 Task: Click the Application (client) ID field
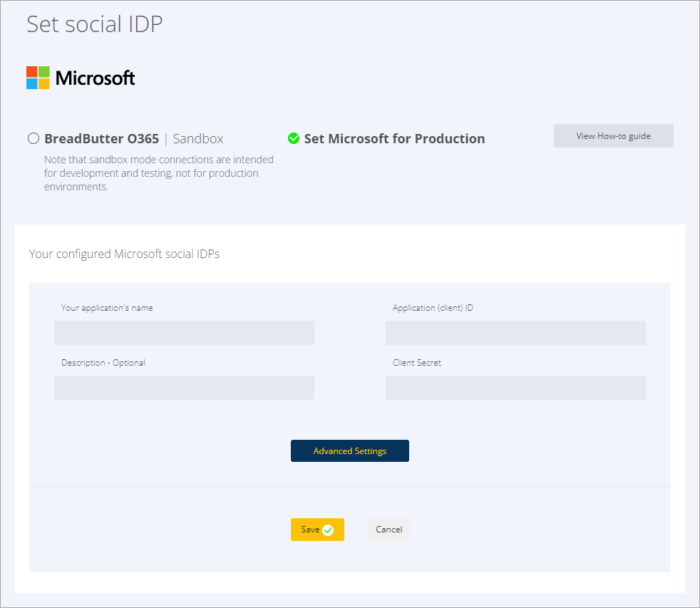coord(515,333)
